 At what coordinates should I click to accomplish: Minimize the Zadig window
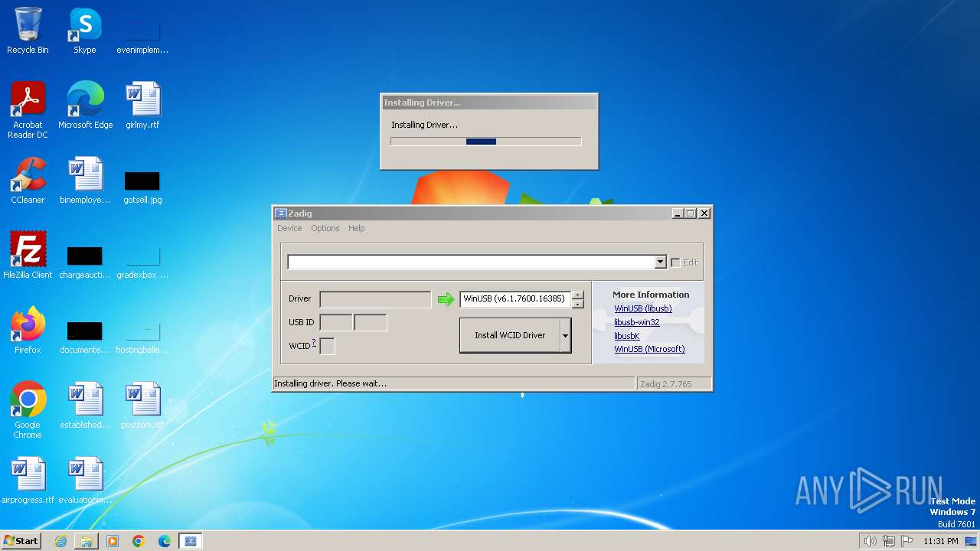678,214
